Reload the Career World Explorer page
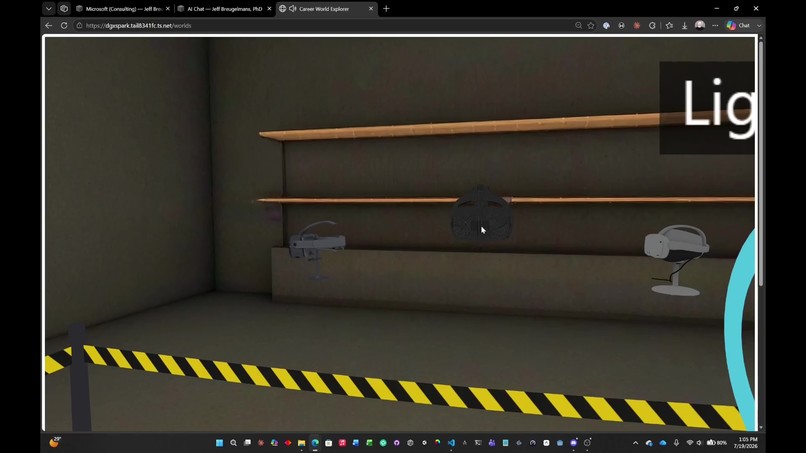 click(64, 25)
